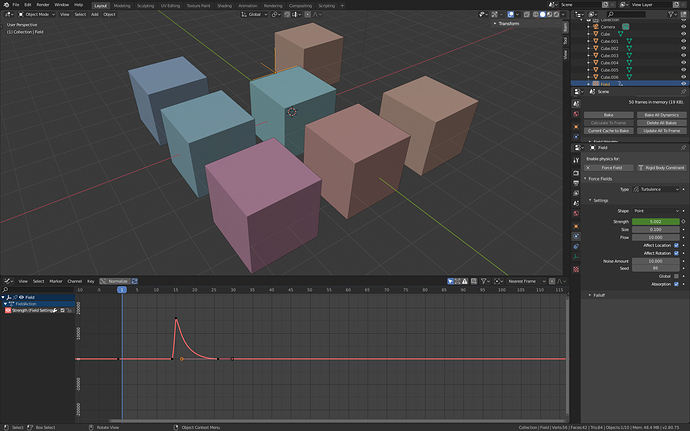Image resolution: width=690 pixels, height=431 pixels.
Task: Click the Field object icon in outliner
Action: [x=596, y=84]
